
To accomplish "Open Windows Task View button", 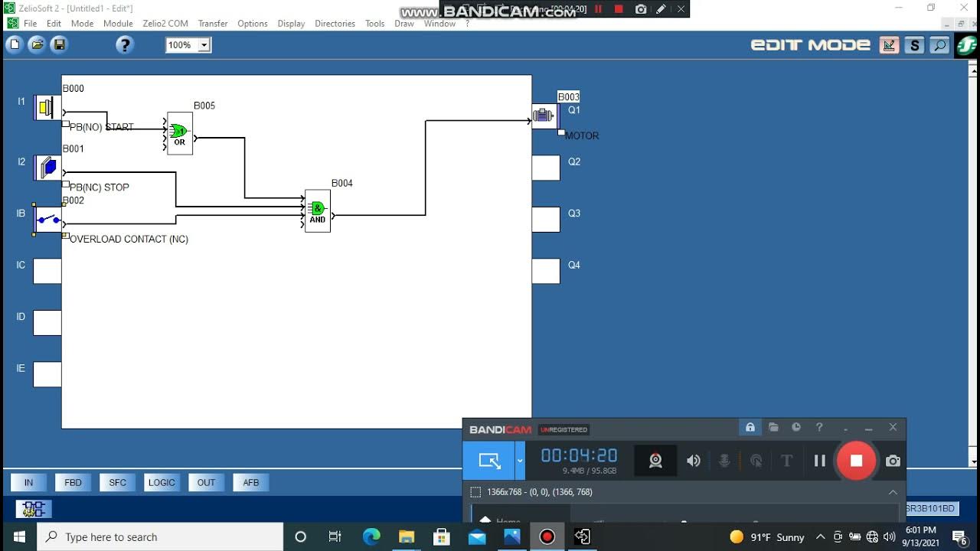I will 335,536.
